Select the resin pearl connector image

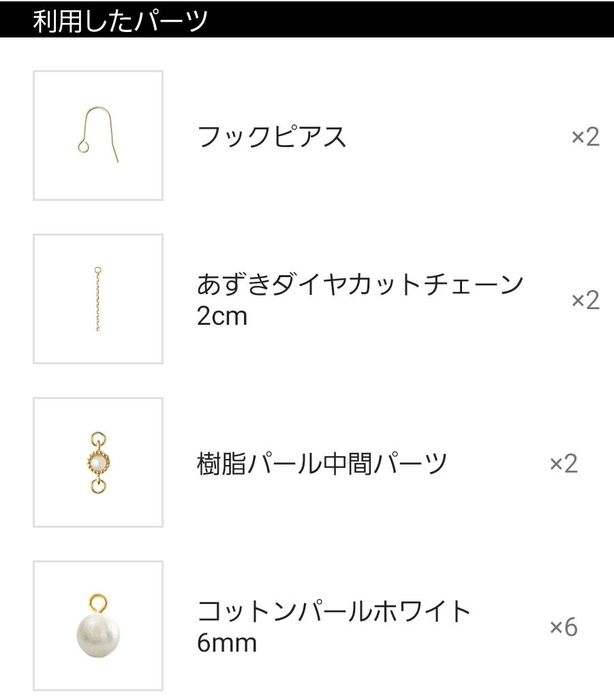[x=98, y=462]
